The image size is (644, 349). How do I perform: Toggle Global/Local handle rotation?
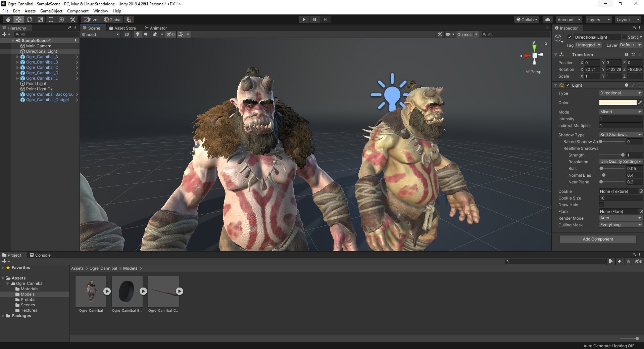point(113,19)
